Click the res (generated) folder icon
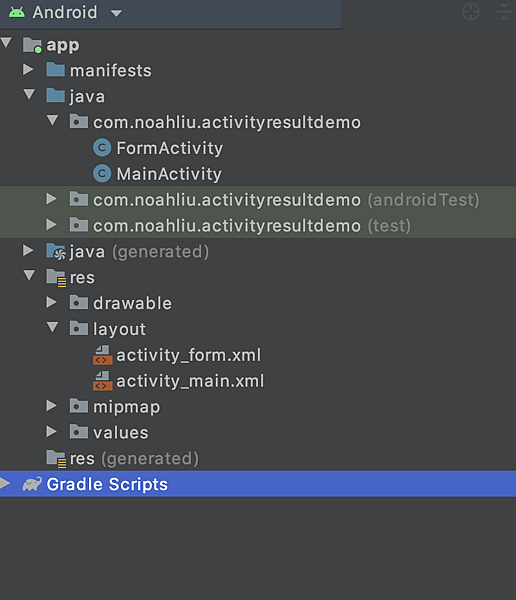This screenshot has height=600, width=516. pos(56,459)
